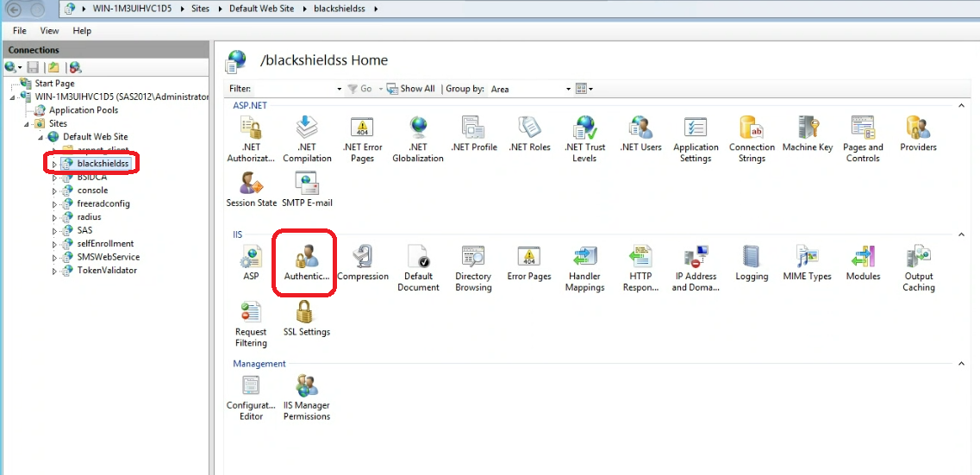
Task: Open .NET Roles feature
Action: click(529, 134)
